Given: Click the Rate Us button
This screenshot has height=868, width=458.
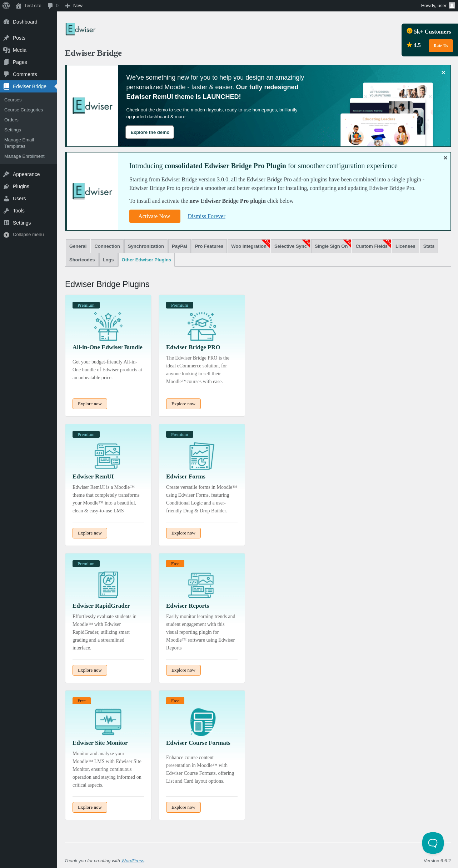Looking at the screenshot, I should pos(441,46).
